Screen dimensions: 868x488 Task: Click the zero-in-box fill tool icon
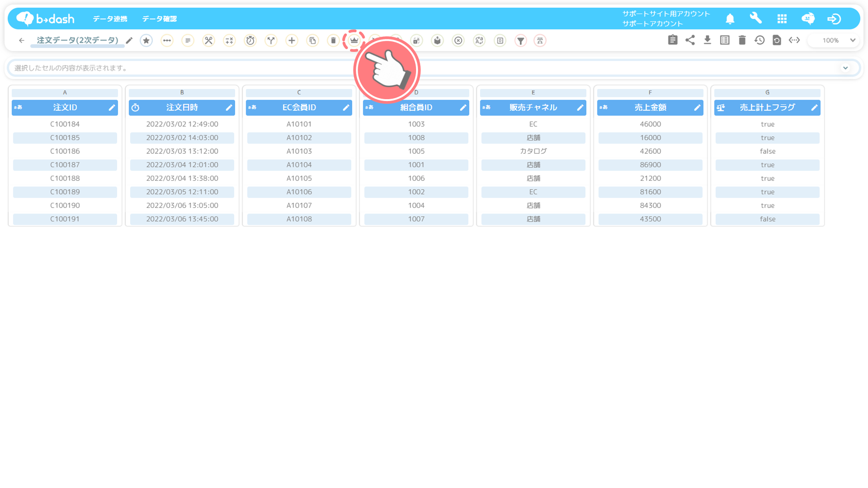(x=500, y=40)
